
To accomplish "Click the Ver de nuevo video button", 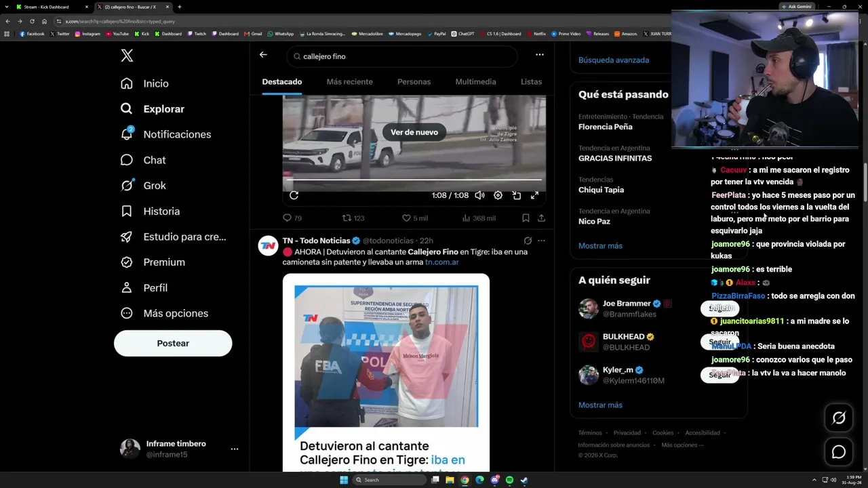I will click(414, 132).
